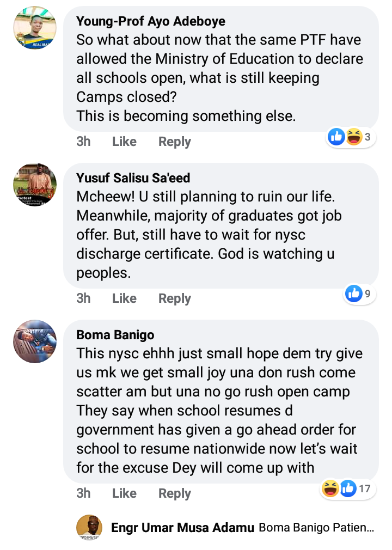Like Young-Prof Ayo Adeboye's comment

(x=124, y=142)
